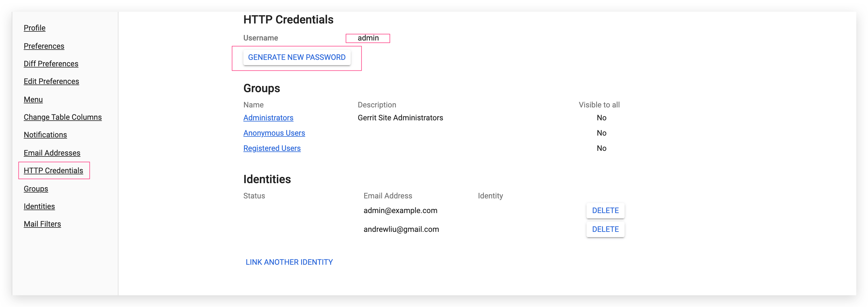868x307 pixels.
Task: Click the admin username value
Action: coord(368,38)
